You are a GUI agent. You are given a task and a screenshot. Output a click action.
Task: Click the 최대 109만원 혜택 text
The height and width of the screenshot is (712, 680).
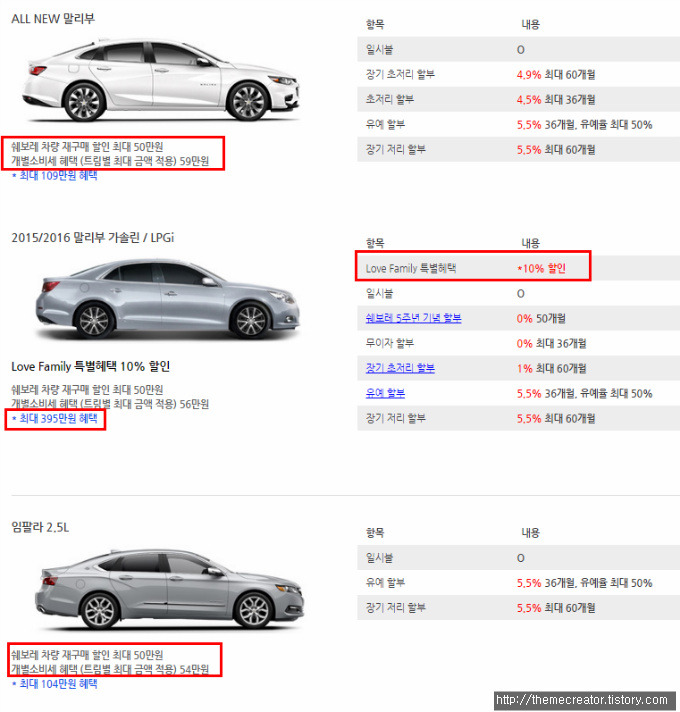click(x=54, y=176)
